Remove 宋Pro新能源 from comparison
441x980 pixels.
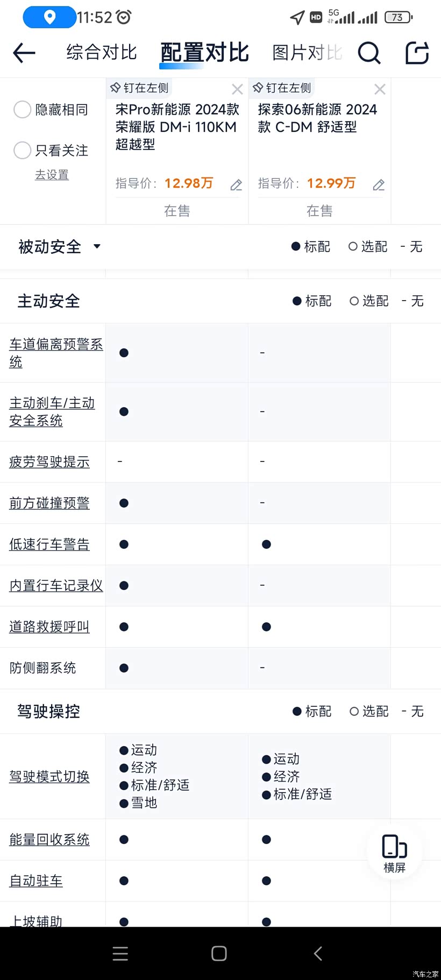pos(237,89)
